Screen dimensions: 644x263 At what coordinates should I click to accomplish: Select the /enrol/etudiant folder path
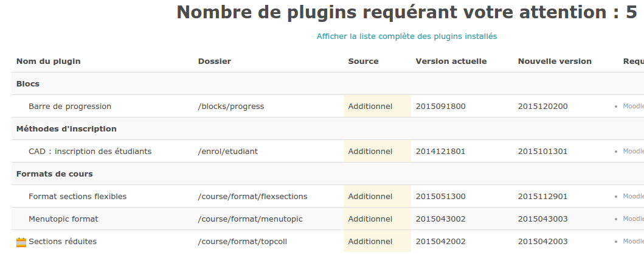227,152
